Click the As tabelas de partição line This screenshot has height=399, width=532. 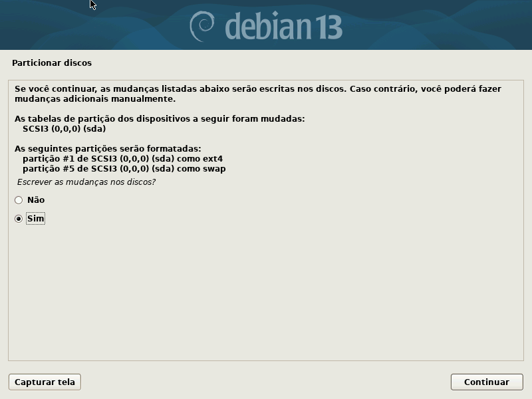[160, 119]
